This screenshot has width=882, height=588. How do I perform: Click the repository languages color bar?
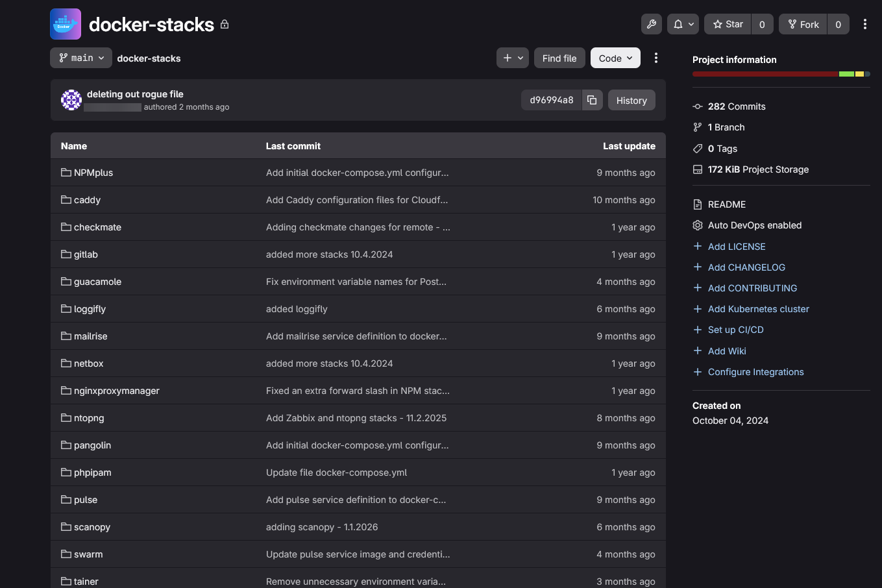781,74
